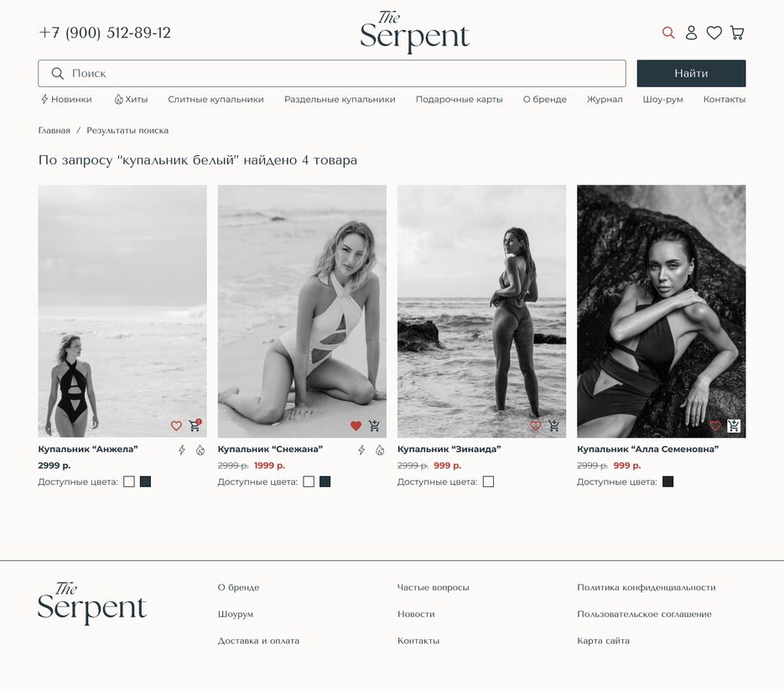Toggle favorite heart on "Зинаида" swimsuit
The width and height of the screenshot is (784, 691).
click(x=536, y=426)
